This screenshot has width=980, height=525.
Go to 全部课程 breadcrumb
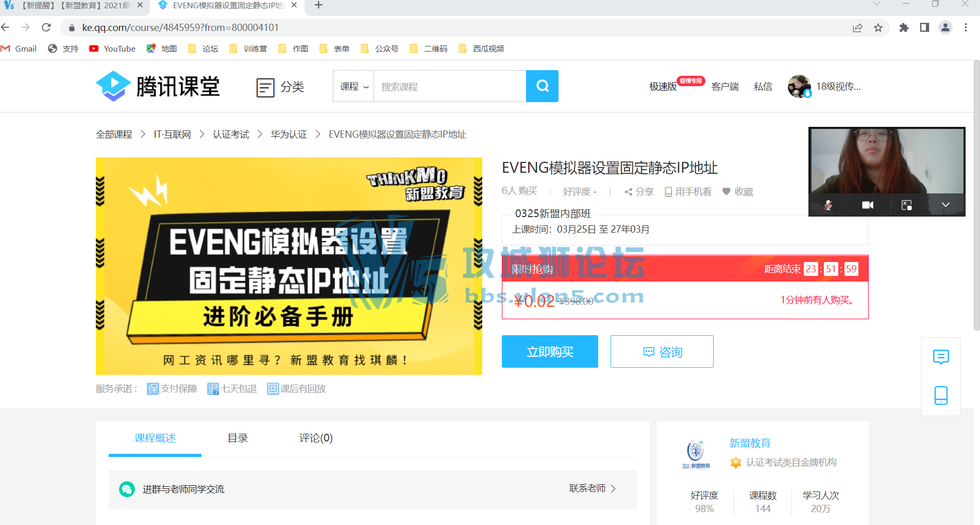[x=114, y=135]
